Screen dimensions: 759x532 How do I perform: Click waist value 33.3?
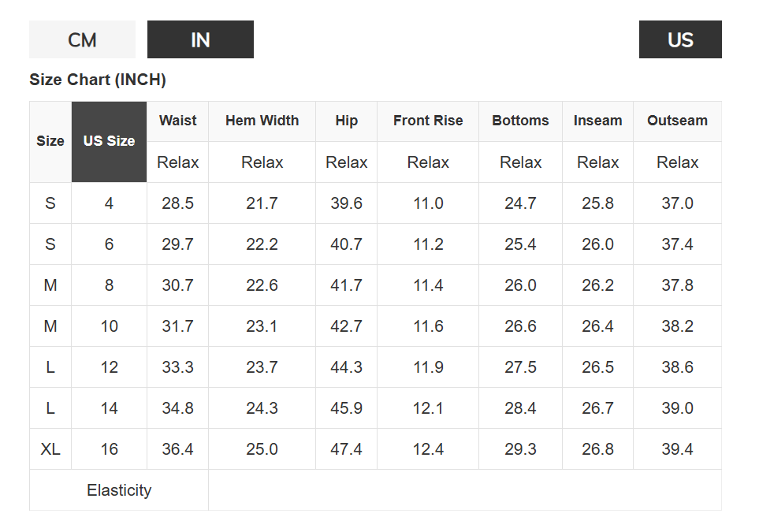point(177,367)
